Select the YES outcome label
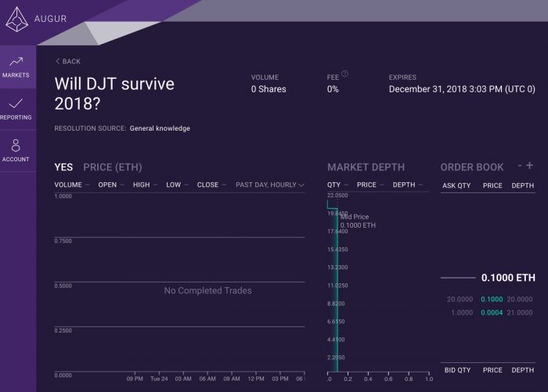548x392 pixels. click(63, 167)
